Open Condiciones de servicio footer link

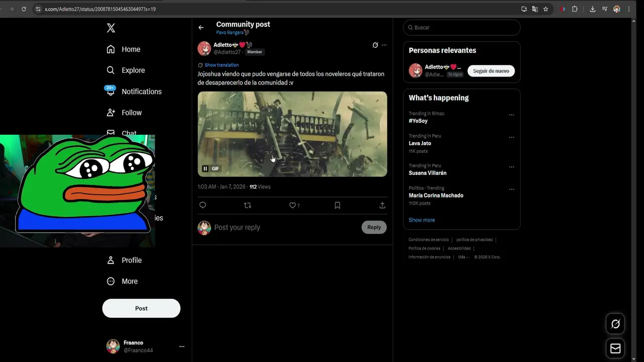point(429,240)
